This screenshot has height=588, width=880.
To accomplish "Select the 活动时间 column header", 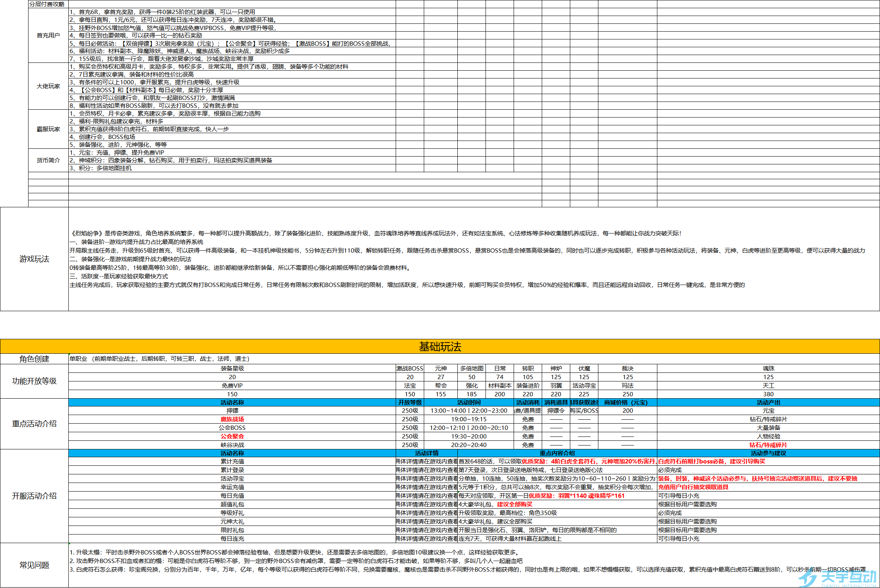I will pyautogui.click(x=469, y=403).
